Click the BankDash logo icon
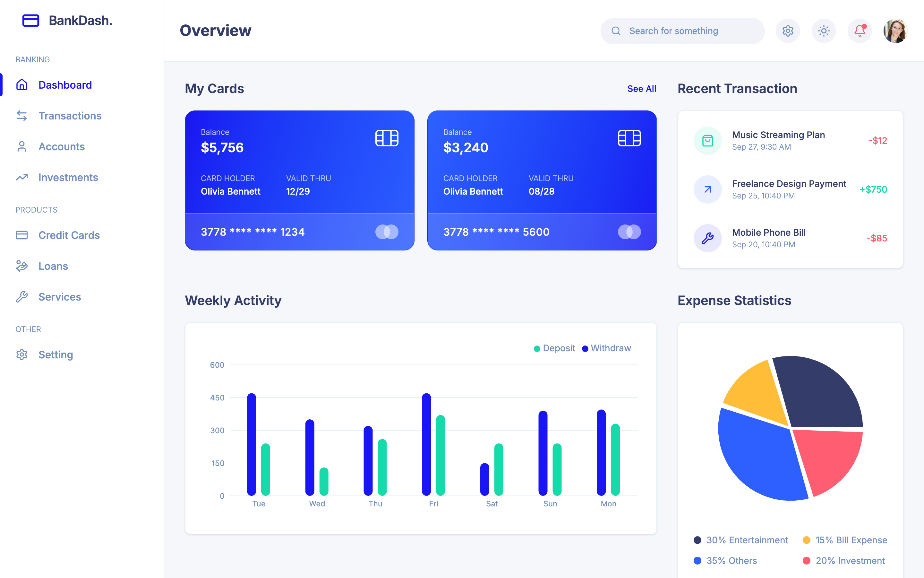Viewport: 924px width, 578px height. click(30, 20)
